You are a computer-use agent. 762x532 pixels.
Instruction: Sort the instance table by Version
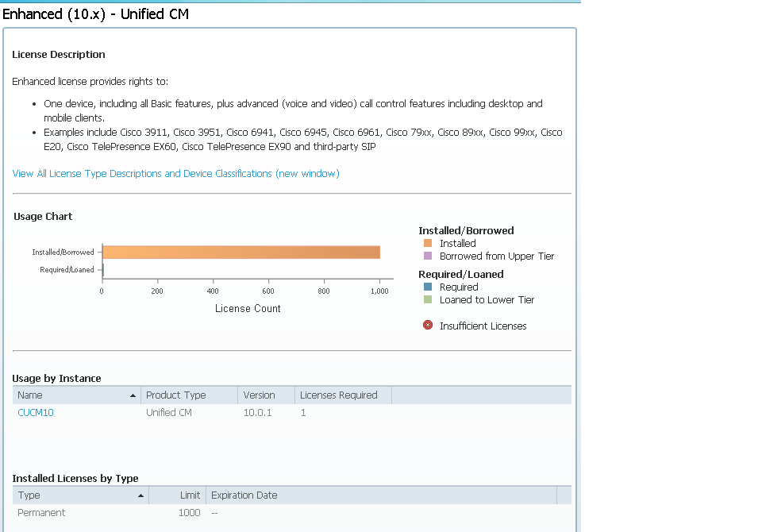[257, 395]
